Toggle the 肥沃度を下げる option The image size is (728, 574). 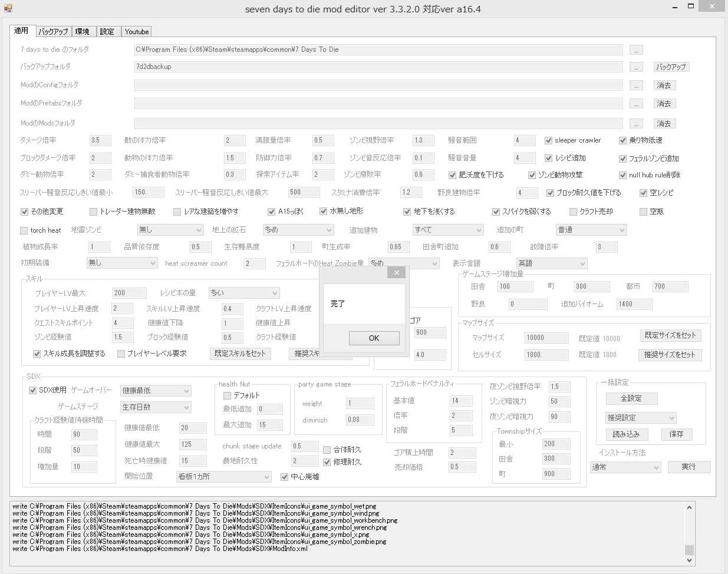tap(453, 175)
